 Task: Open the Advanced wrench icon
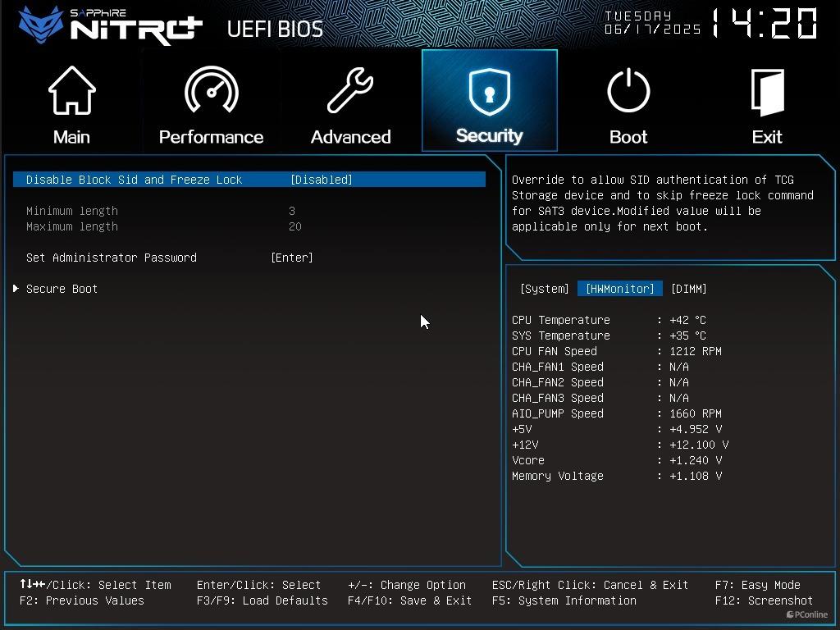point(350,90)
